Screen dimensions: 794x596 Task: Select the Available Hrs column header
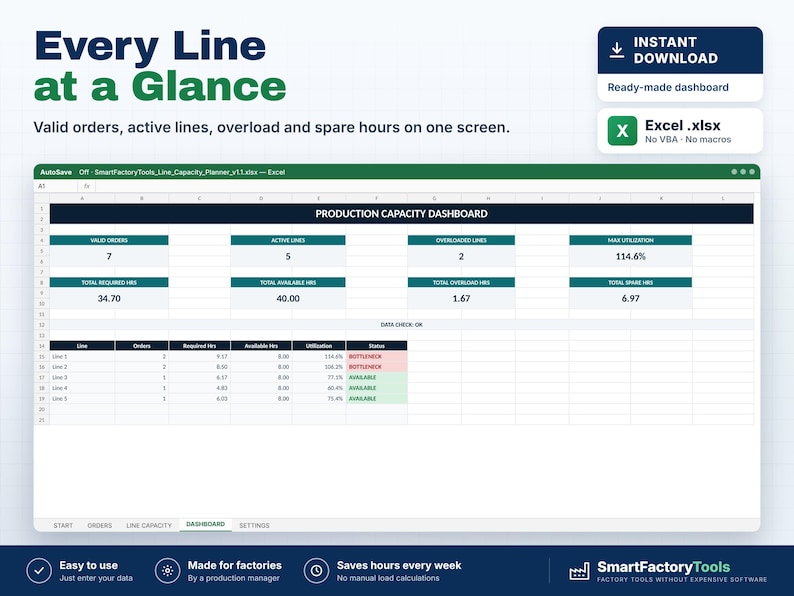tap(261, 346)
